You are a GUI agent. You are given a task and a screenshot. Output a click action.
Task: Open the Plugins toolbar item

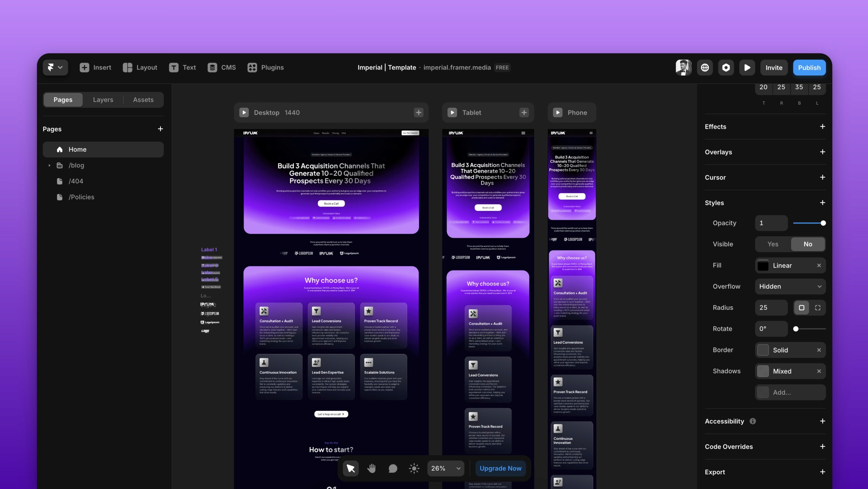[266, 67]
